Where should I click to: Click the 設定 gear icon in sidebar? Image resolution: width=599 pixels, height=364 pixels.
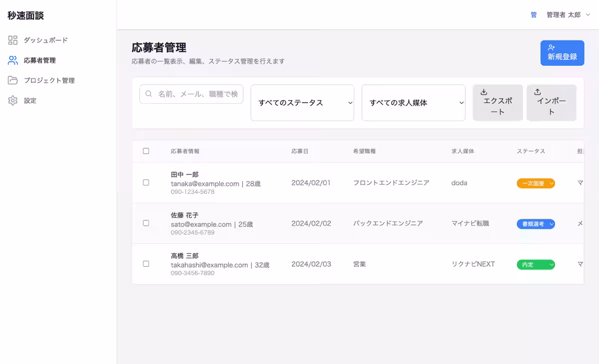click(x=12, y=100)
